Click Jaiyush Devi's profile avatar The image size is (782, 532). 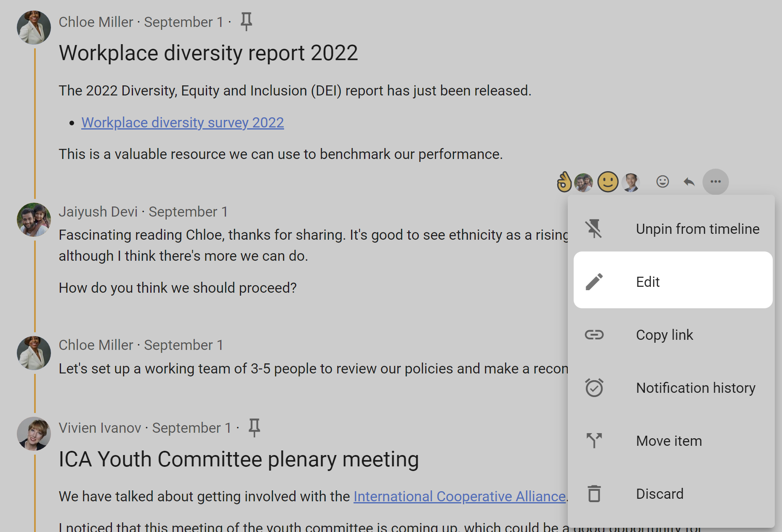(x=34, y=220)
